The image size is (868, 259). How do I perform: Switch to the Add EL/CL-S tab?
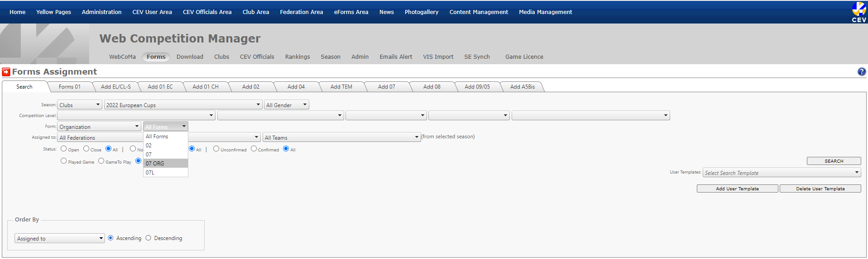click(x=116, y=87)
